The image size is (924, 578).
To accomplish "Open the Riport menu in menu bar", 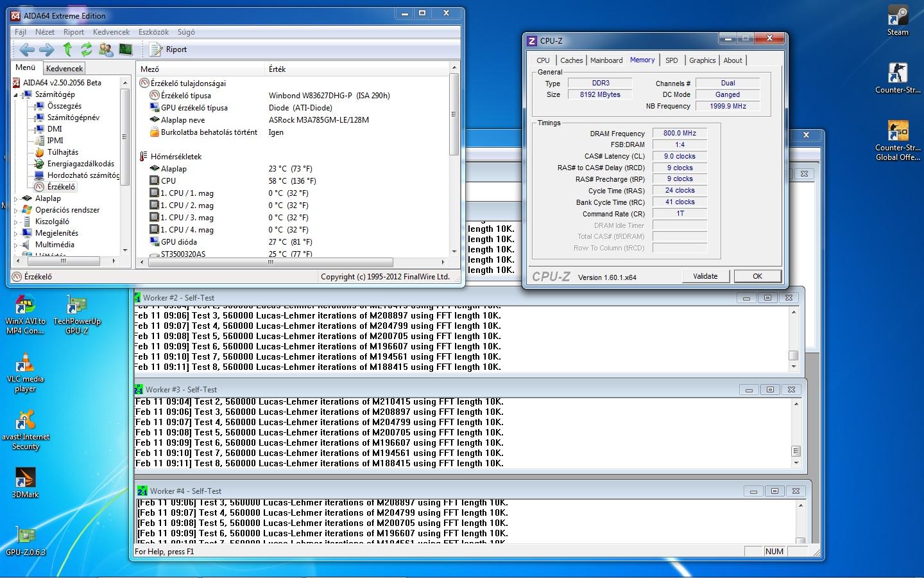I will point(74,32).
